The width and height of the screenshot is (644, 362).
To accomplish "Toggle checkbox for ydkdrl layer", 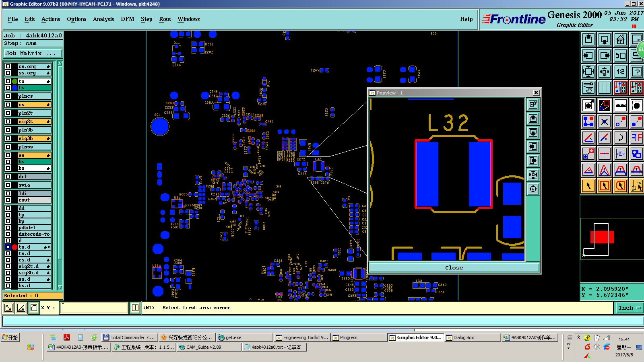I will (x=8, y=228).
